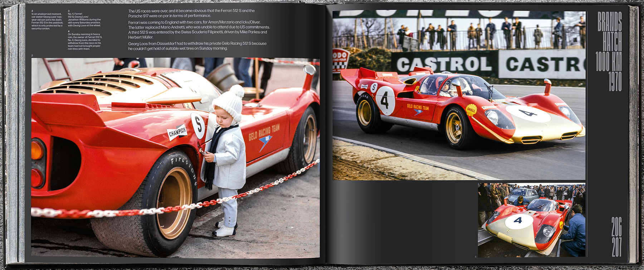The width and height of the screenshot is (644, 270).
Task: Click the "CHAMPION" sticker on the red Ferrari
Action: (x=177, y=132)
